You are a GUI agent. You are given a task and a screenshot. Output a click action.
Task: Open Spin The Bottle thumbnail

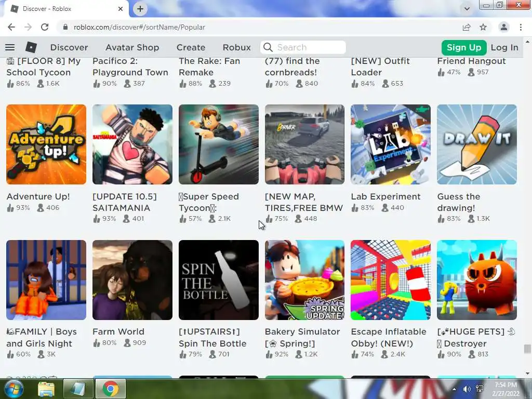point(219,280)
